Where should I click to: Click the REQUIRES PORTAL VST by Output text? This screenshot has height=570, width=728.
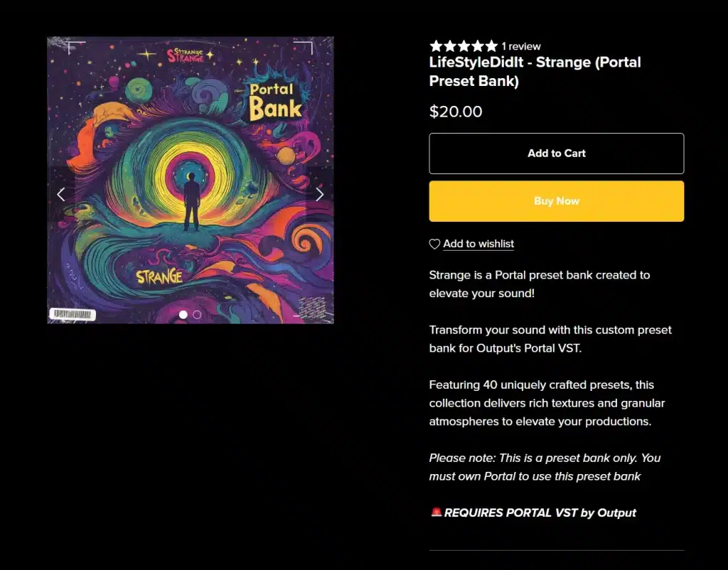[540, 513]
